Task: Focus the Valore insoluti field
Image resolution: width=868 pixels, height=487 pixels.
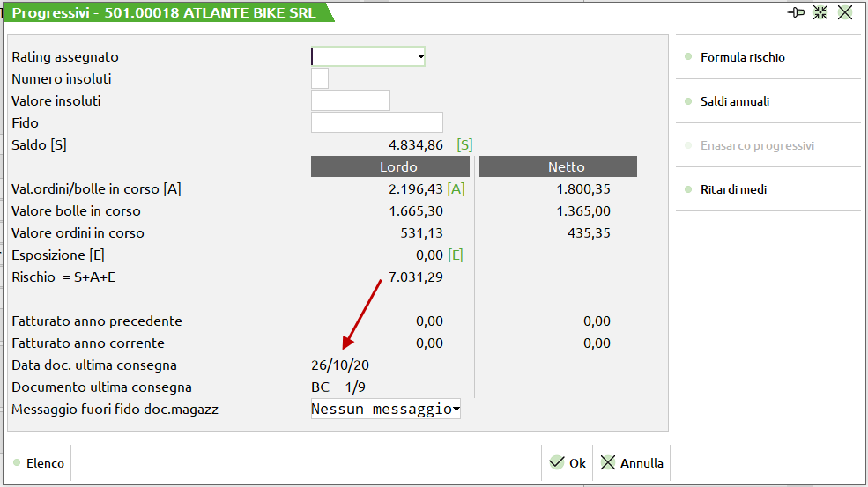Action: (x=350, y=101)
